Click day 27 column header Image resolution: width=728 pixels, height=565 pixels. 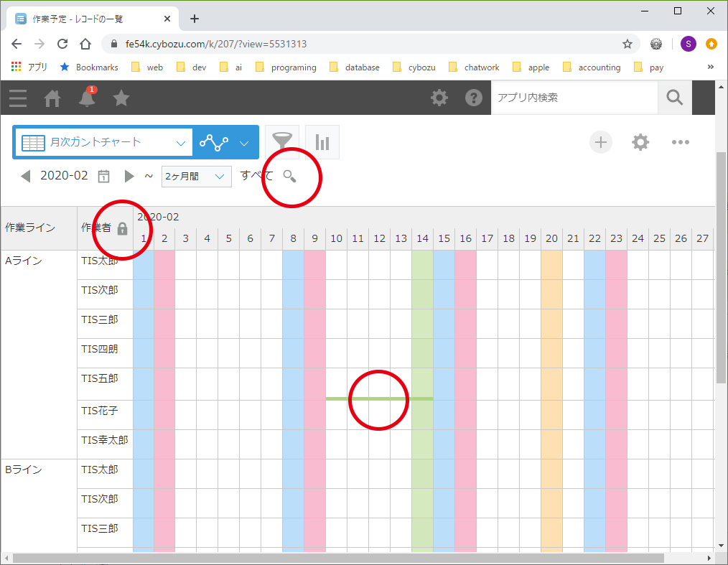point(702,238)
